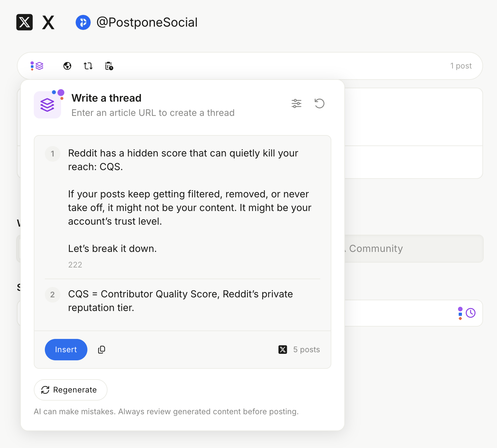Click the Regenerate button
Image resolution: width=497 pixels, height=448 pixels.
[70, 390]
